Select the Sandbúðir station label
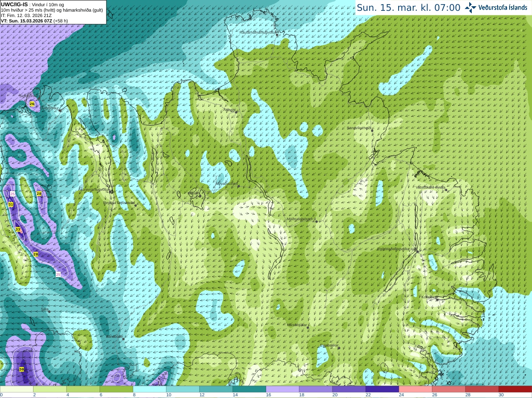The height and width of the screenshot is (398, 532). (115, 337)
